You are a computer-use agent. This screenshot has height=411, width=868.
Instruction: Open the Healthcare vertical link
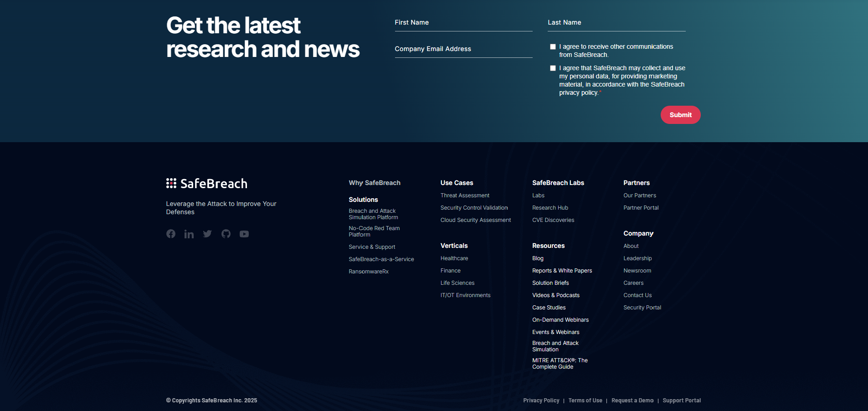[454, 258]
